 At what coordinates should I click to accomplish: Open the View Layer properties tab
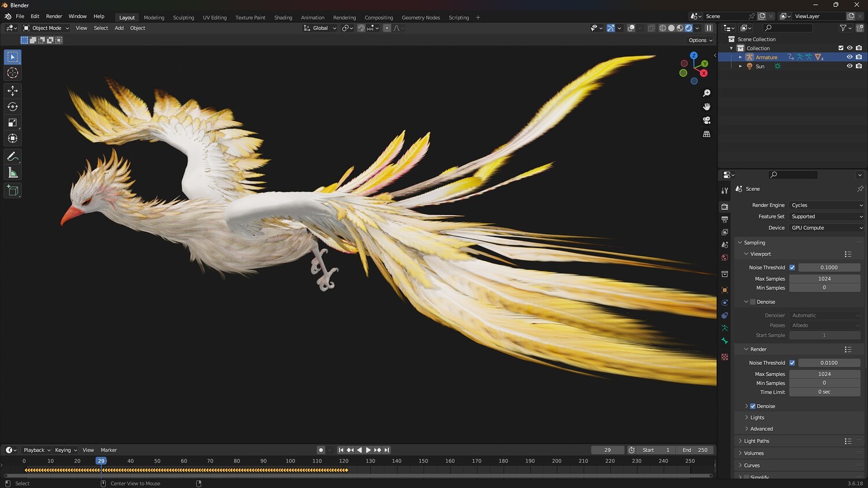(724, 232)
